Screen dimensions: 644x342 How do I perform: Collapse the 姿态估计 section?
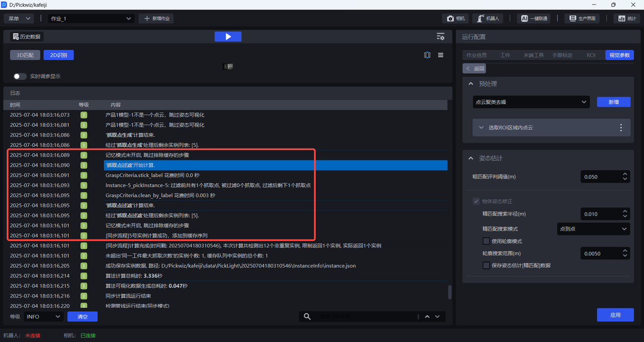(x=471, y=158)
